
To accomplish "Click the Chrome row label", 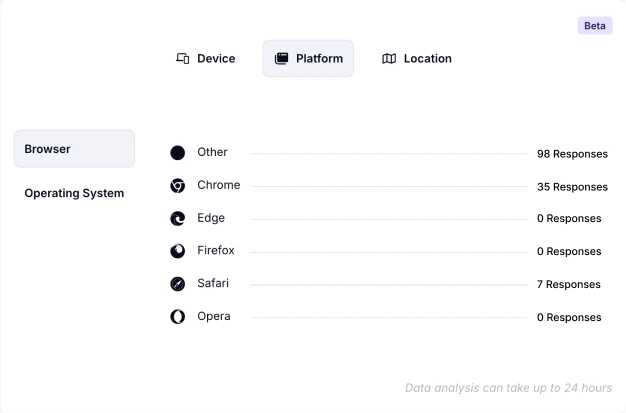I will (x=218, y=185).
